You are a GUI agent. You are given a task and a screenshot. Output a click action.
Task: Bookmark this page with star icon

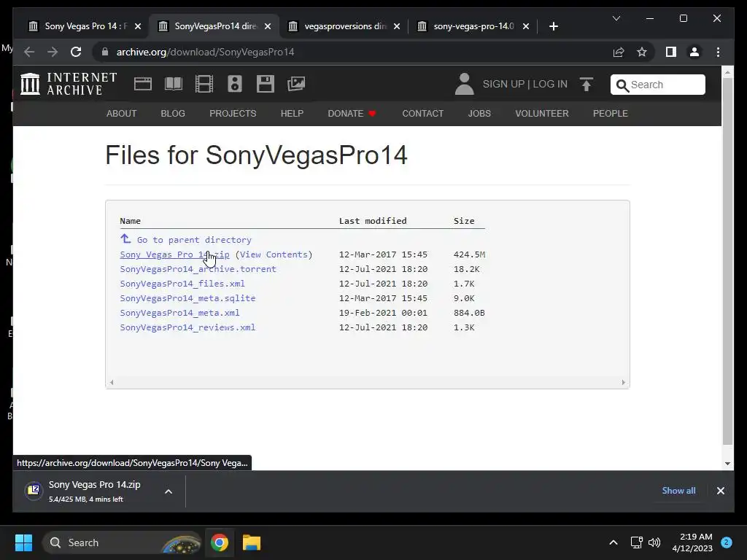coord(642,52)
